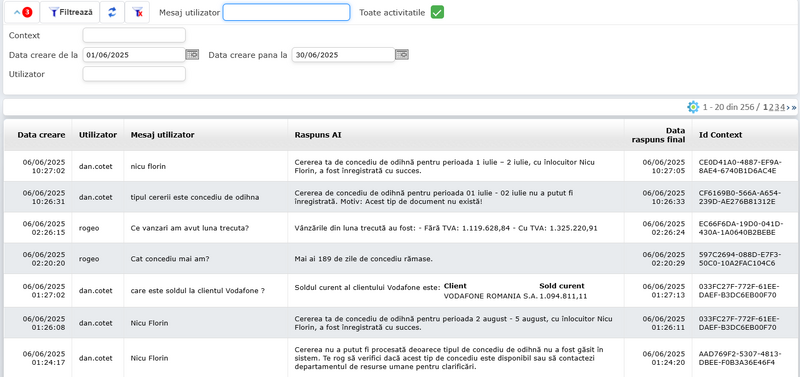The image size is (800, 377).
Task: Jump to last page with double arrow
Action: coord(794,107)
